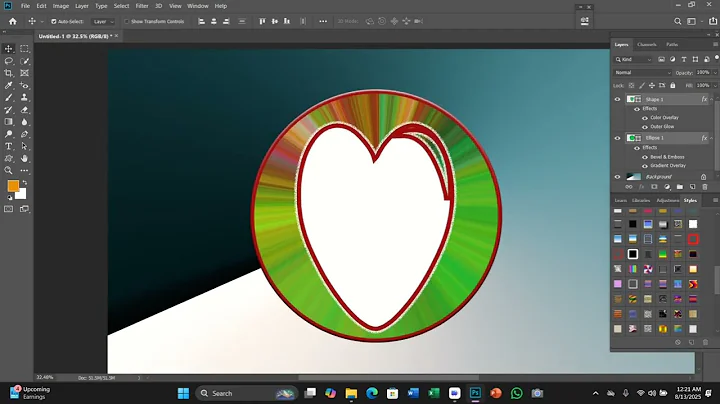The height and width of the screenshot is (404, 720).
Task: Switch to the Libraries tab
Action: (x=641, y=201)
